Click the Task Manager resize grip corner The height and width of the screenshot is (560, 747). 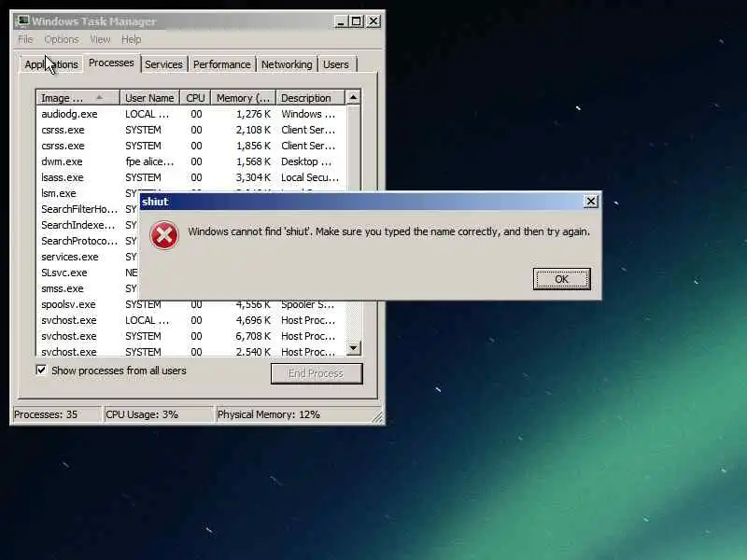coord(377,416)
